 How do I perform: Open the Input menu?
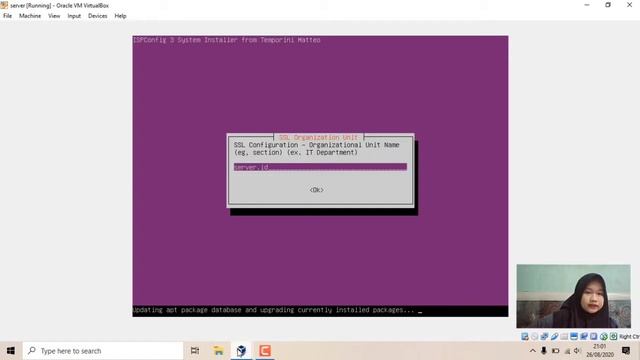tap(74, 16)
